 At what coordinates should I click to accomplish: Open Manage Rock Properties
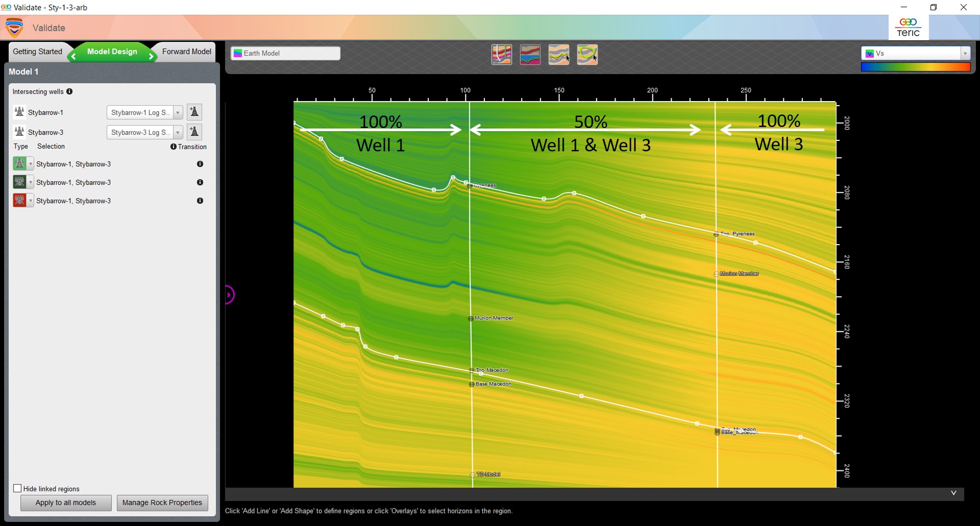(162, 503)
